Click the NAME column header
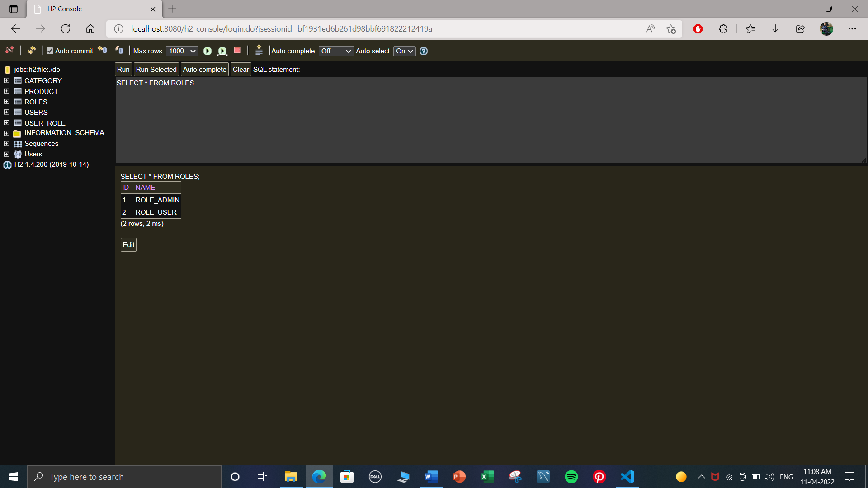The width and height of the screenshot is (868, 488). click(157, 188)
